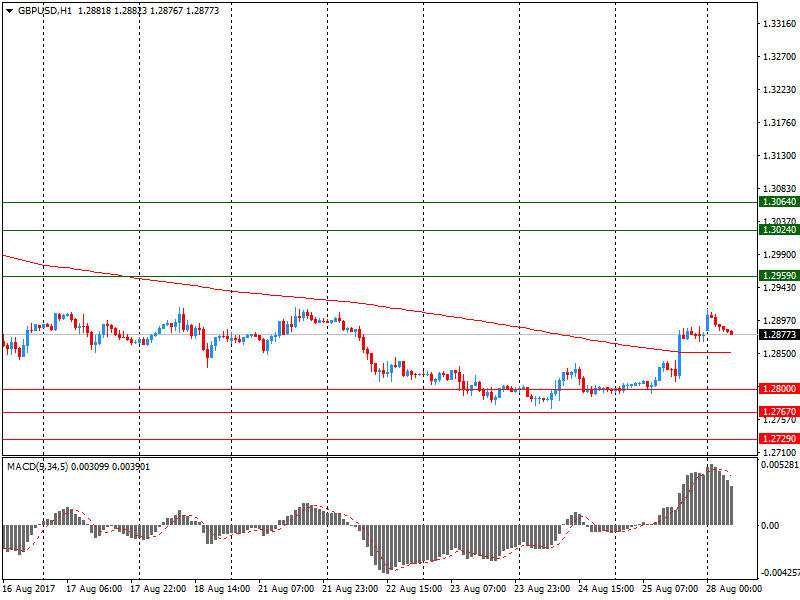This screenshot has width=800, height=600.
Task: Click the 18 Aug 14:00 time label
Action: (x=222, y=589)
